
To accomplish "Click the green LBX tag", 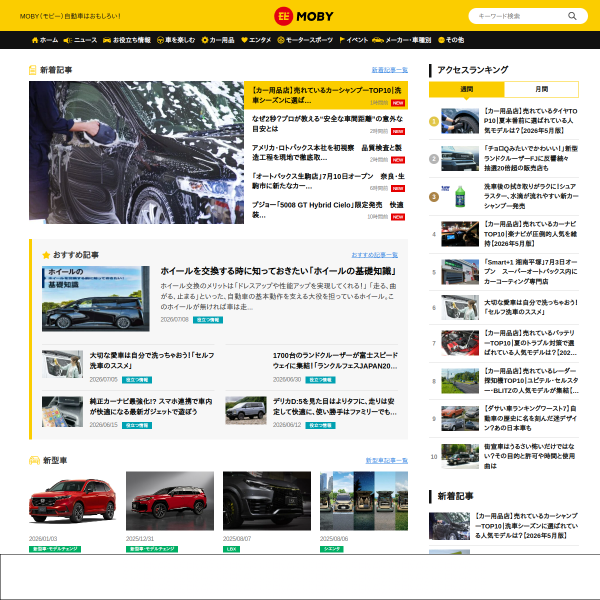I will [x=232, y=549].
